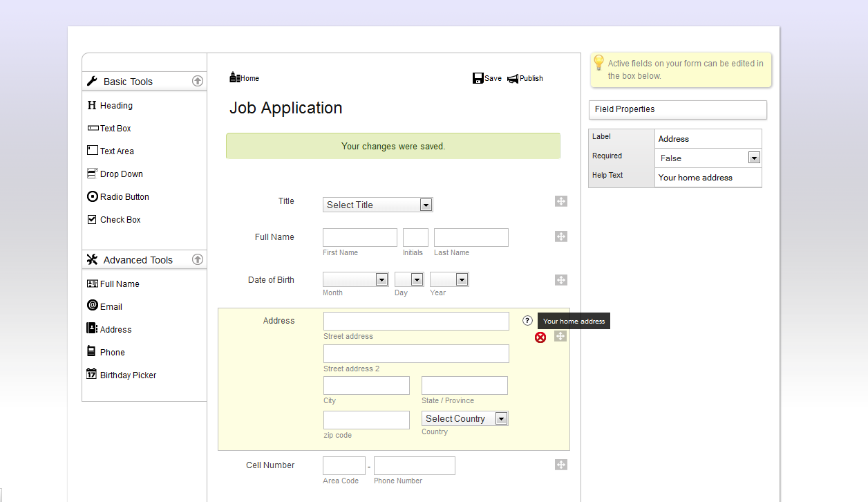This screenshot has height=502, width=868.
Task: Choose the Text Area tool icon
Action: 93,150
